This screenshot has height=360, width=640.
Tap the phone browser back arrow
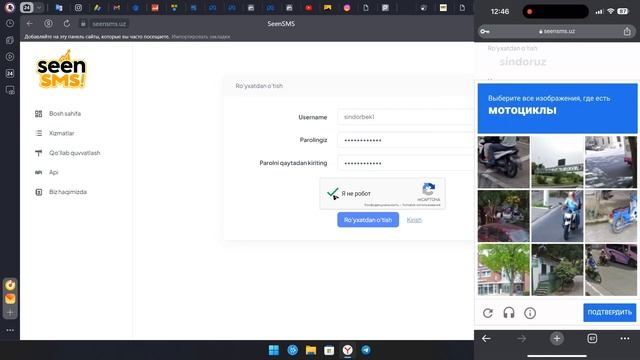point(486,338)
